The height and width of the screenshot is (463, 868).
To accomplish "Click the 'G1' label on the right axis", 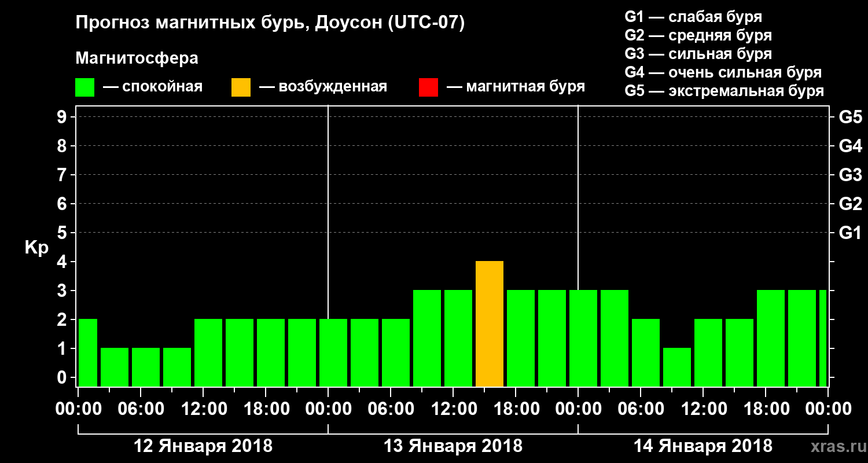I will coord(850,233).
